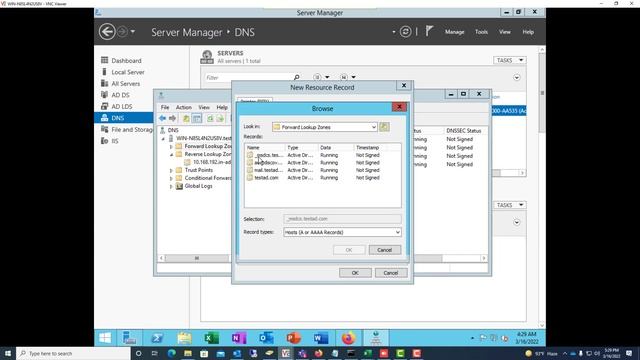
Task: Expand the Trust Points tree node
Action: [x=171, y=170]
